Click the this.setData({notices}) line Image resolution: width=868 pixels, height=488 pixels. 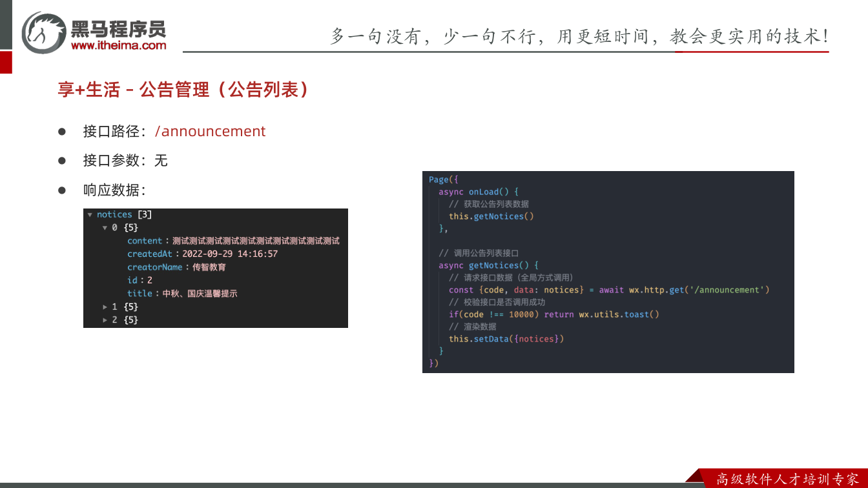(506, 339)
